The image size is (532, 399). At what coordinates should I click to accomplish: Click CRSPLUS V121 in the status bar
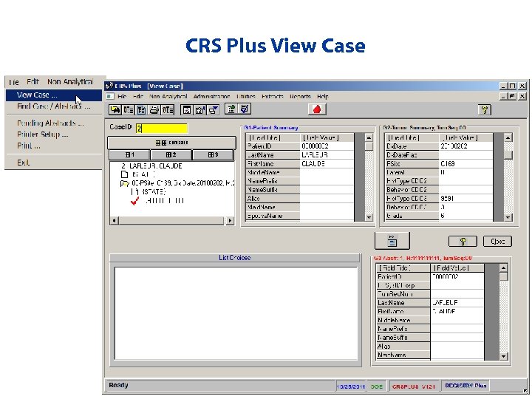click(414, 386)
